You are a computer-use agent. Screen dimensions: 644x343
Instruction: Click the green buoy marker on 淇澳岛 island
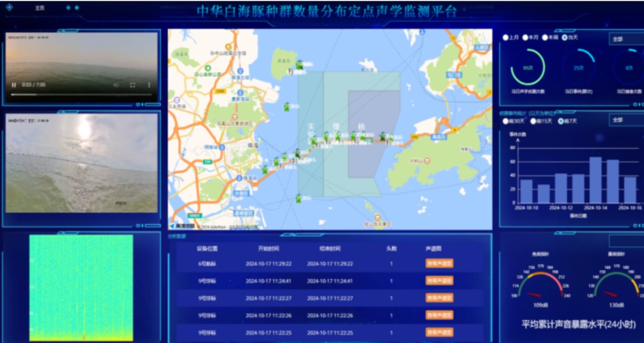click(x=299, y=64)
